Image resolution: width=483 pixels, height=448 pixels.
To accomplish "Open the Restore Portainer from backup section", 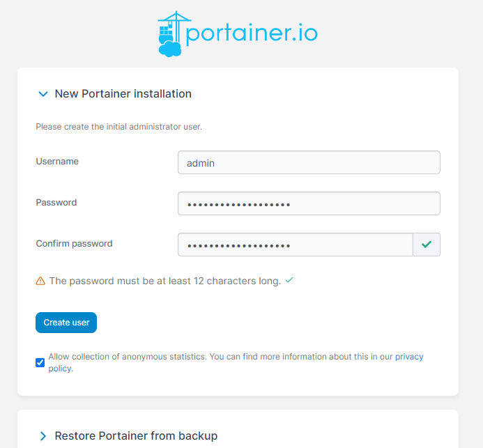I will (x=136, y=435).
